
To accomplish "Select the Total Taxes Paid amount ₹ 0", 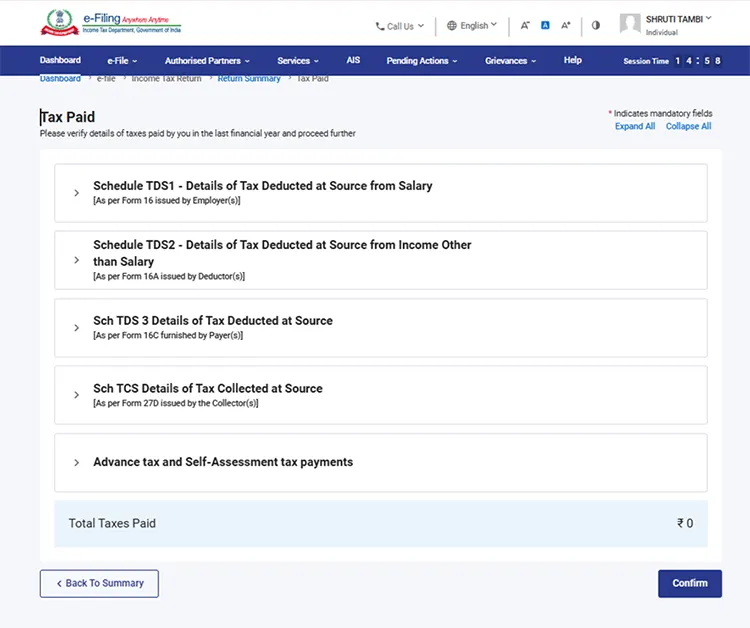I will (x=685, y=523).
